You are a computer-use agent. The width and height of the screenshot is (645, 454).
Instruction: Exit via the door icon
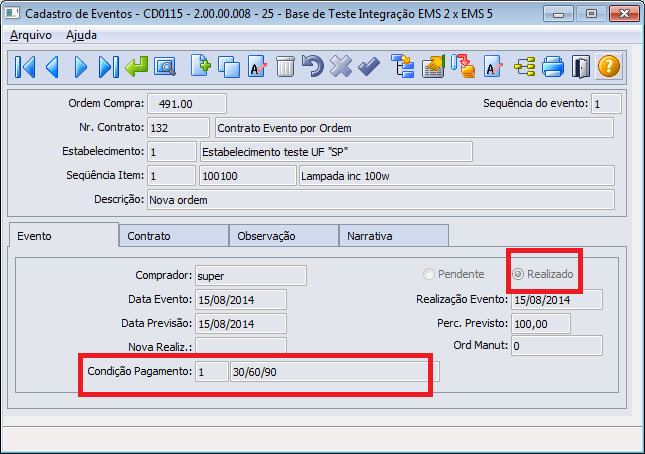tap(581, 67)
